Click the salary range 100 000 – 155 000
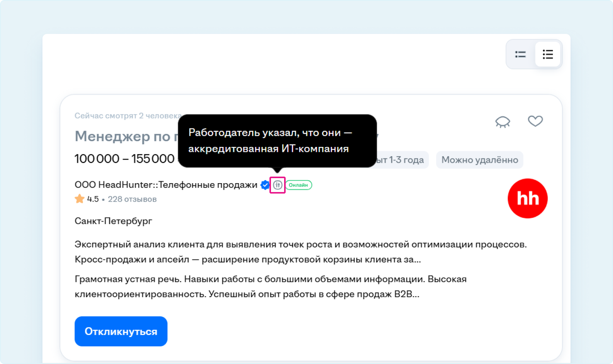Viewport: 613px width, 364px height. (124, 159)
